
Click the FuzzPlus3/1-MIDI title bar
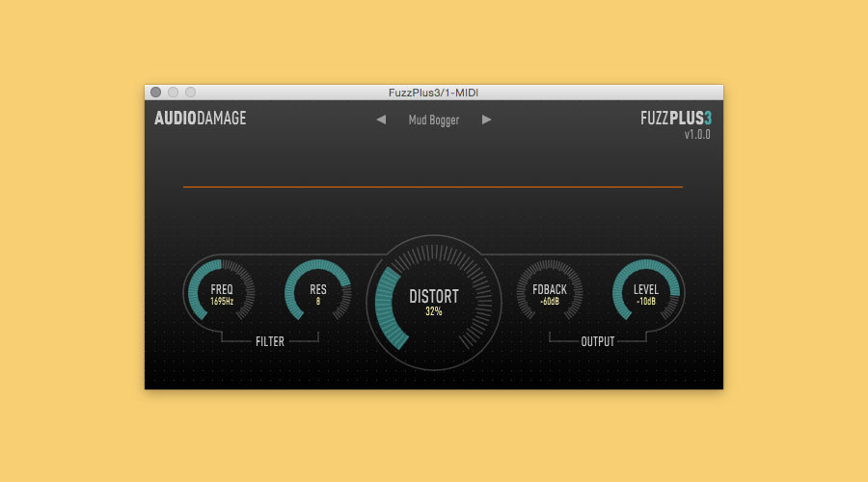[433, 93]
